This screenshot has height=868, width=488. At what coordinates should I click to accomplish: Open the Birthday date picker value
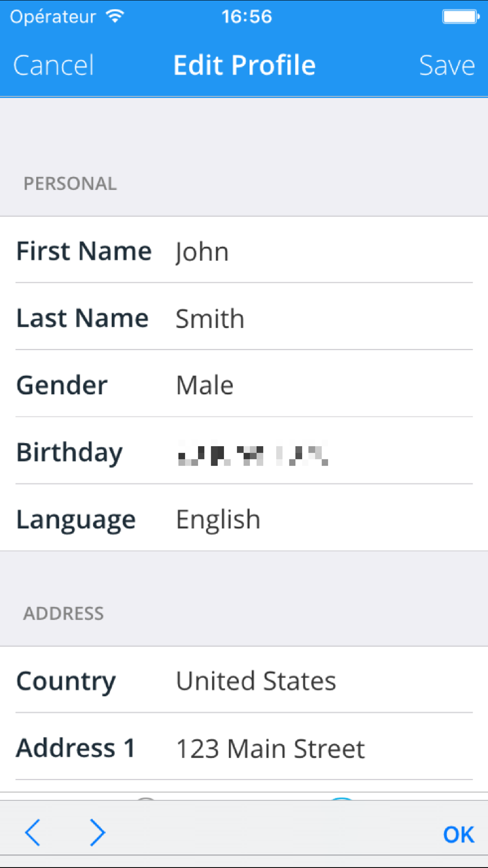(x=252, y=452)
